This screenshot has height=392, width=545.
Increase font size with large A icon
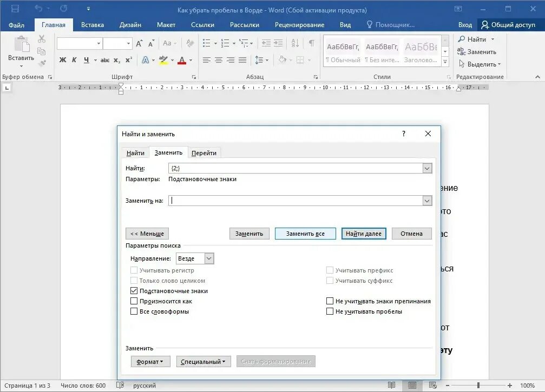139,43
